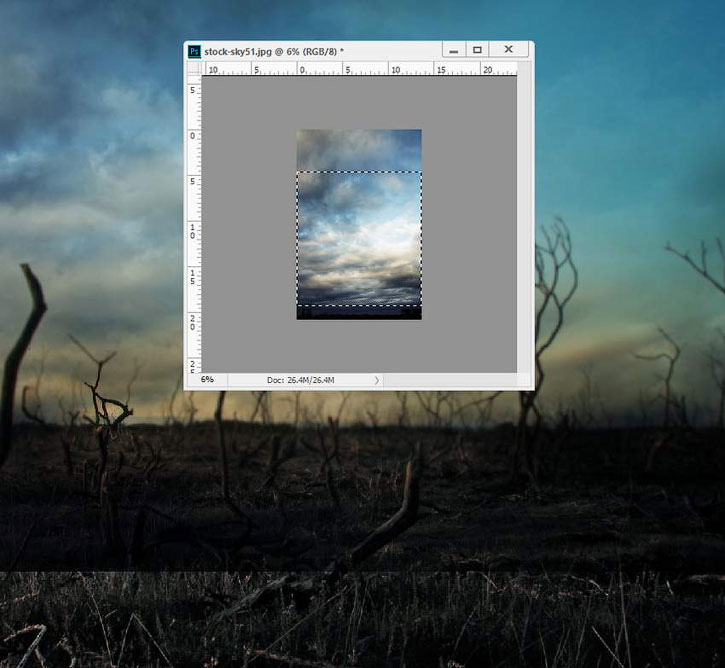Image resolution: width=725 pixels, height=668 pixels.
Task: Click the vertical ruler on left
Action: click(194, 224)
